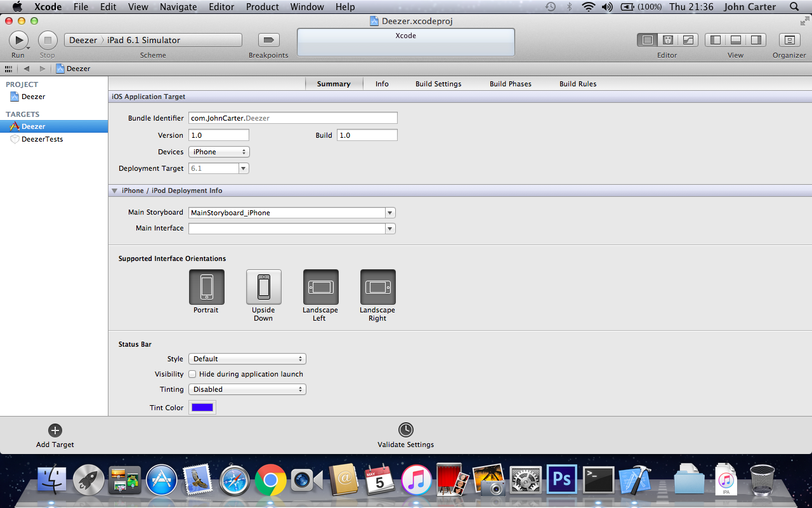
Task: Open Finder from the Dock
Action: pyautogui.click(x=52, y=479)
